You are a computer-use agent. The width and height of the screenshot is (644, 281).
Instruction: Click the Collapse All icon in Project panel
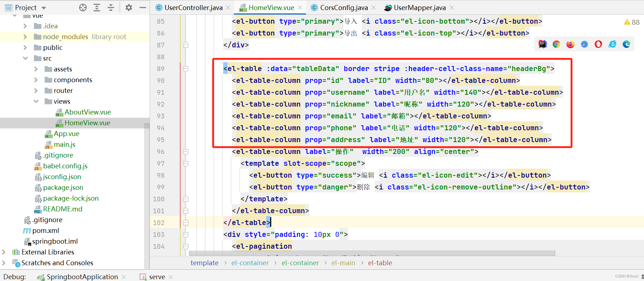[x=111, y=8]
